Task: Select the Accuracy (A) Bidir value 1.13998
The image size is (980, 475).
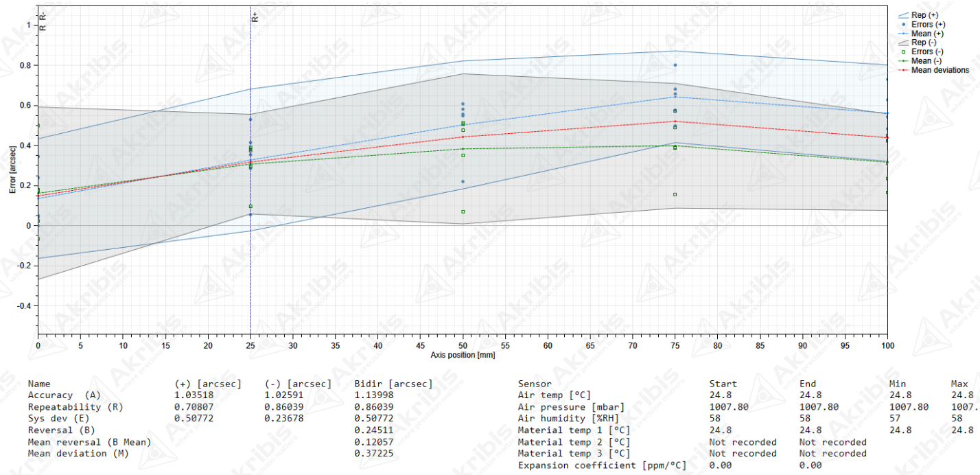Action: [x=371, y=395]
